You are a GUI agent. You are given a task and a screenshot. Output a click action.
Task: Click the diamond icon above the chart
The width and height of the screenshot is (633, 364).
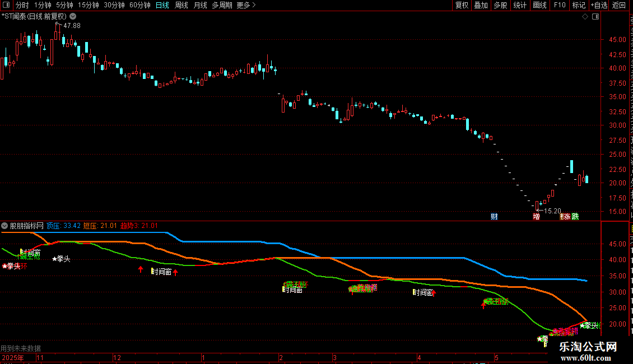tap(585, 17)
